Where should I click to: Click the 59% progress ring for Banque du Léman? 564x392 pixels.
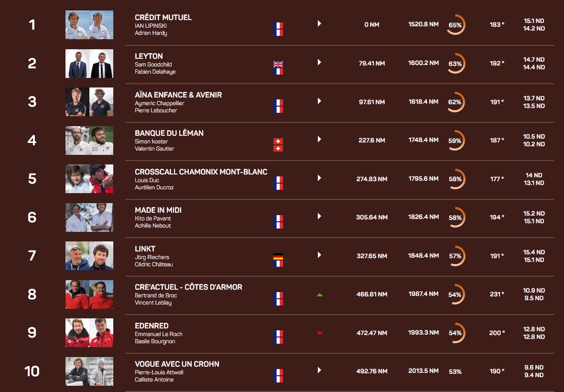(x=455, y=141)
